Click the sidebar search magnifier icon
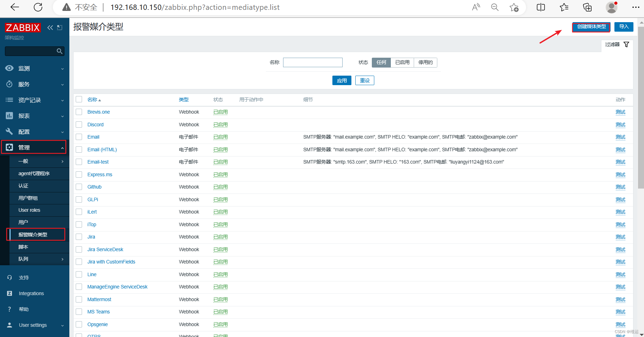The height and width of the screenshot is (337, 644). point(60,51)
